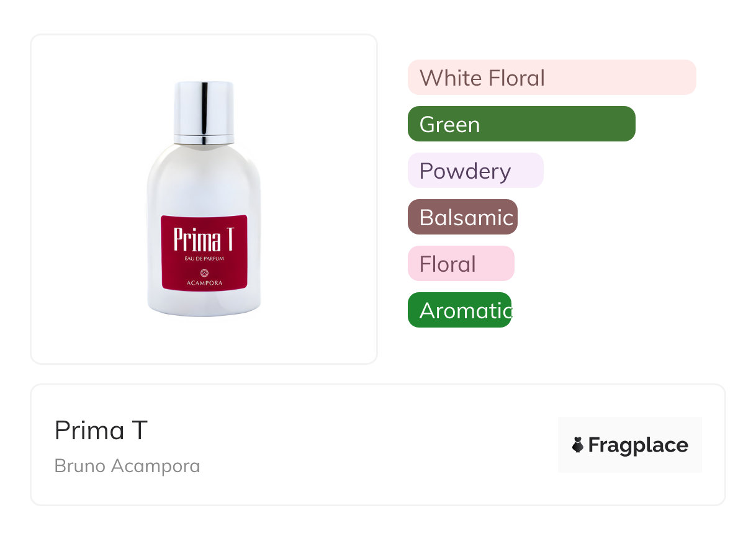Click the Fragplace perfume bottle logo icon
756x536 pixels.
(x=578, y=445)
